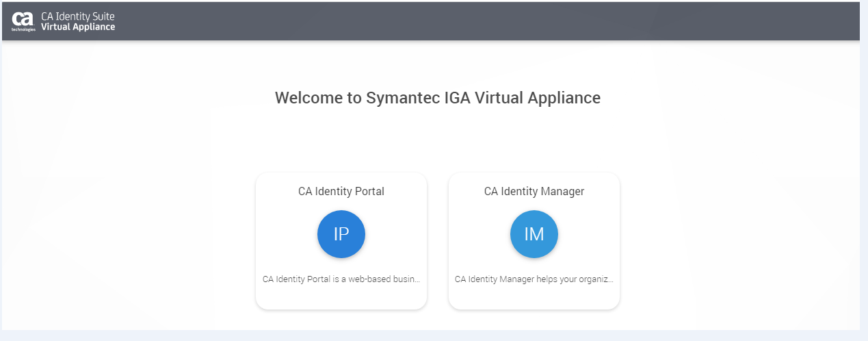Click the blank space between the two cards
Screen dimensions: 868x341
438,240
